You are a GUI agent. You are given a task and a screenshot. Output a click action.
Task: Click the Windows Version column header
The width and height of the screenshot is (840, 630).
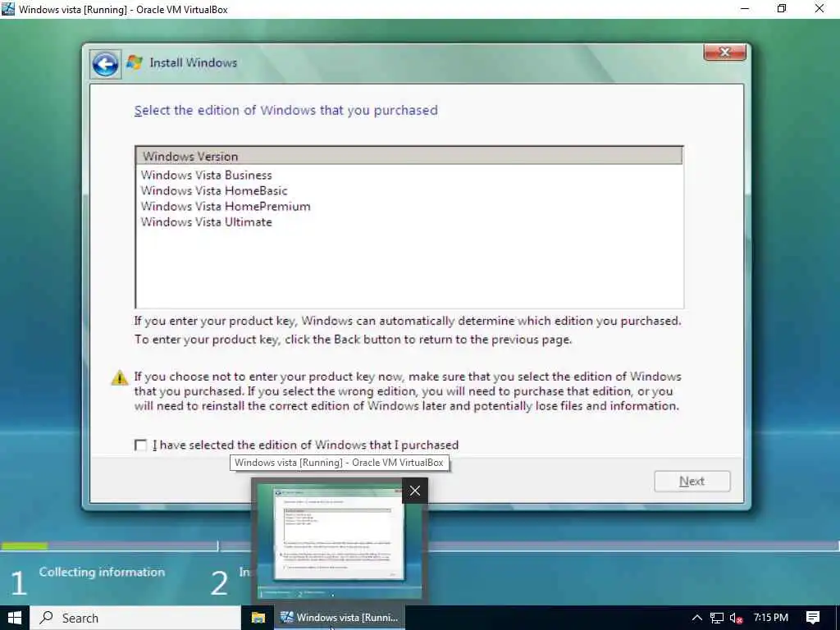click(x=409, y=156)
